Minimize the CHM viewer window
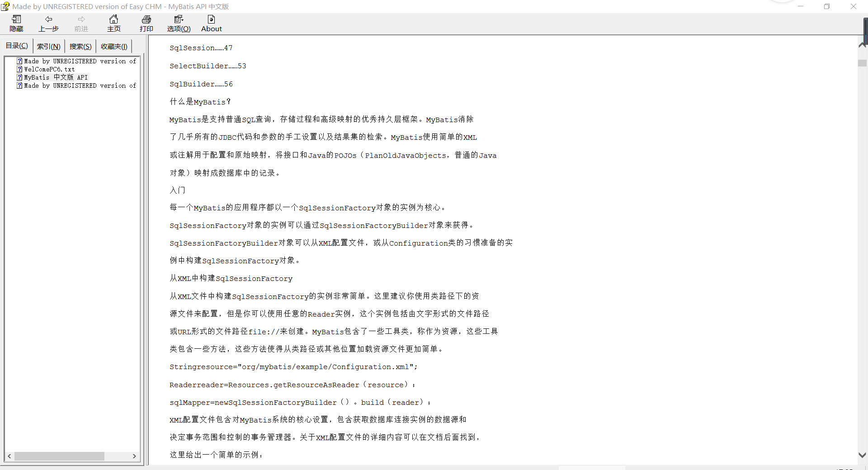The width and height of the screenshot is (868, 470). point(801,6)
